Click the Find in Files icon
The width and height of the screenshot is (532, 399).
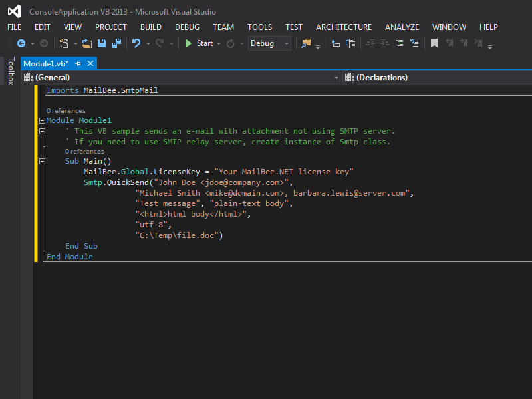click(x=306, y=43)
